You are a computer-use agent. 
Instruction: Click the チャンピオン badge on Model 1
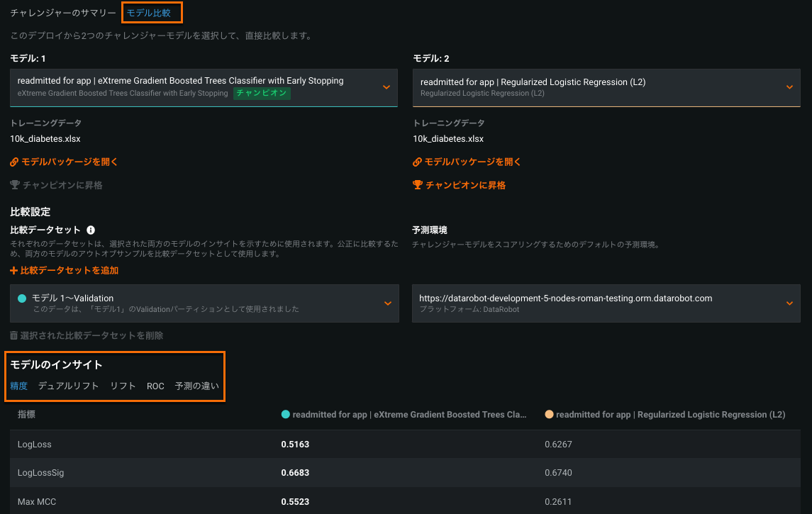(262, 94)
